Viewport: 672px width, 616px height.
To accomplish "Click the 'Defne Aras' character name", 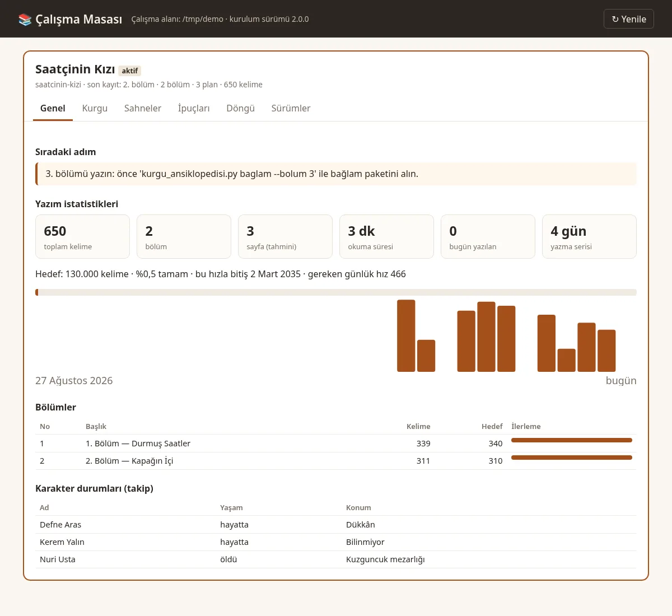I will pos(60,525).
